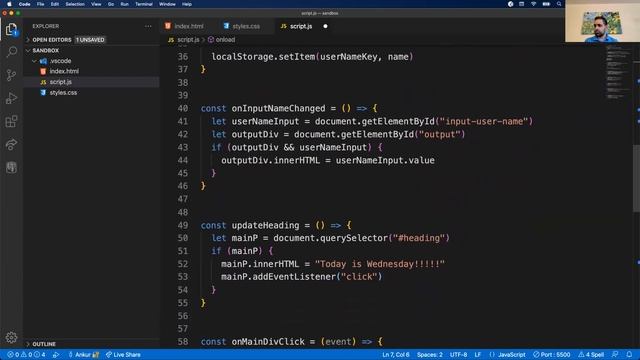Screen dimensions: 640x360
Task: Select the script.js tab
Action: click(300, 26)
